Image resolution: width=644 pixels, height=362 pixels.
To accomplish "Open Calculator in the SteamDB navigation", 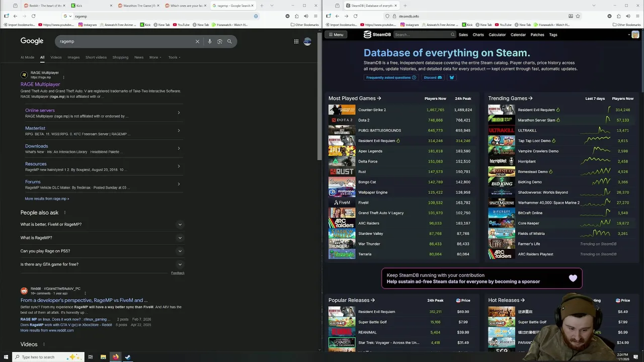I will [x=497, y=35].
